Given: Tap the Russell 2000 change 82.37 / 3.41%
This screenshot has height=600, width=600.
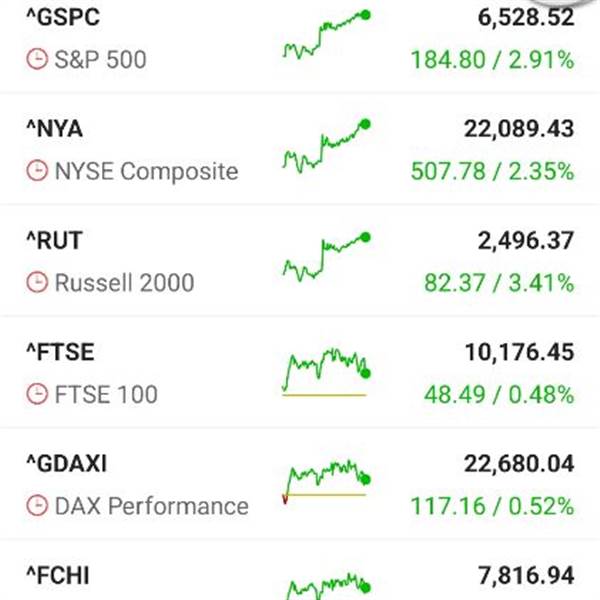Looking at the screenshot, I should 499,283.
